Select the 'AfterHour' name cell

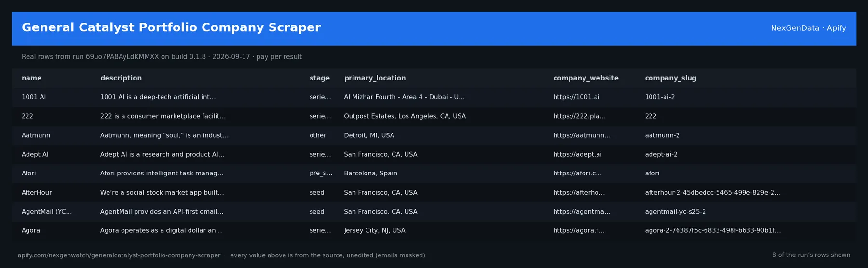click(x=37, y=192)
